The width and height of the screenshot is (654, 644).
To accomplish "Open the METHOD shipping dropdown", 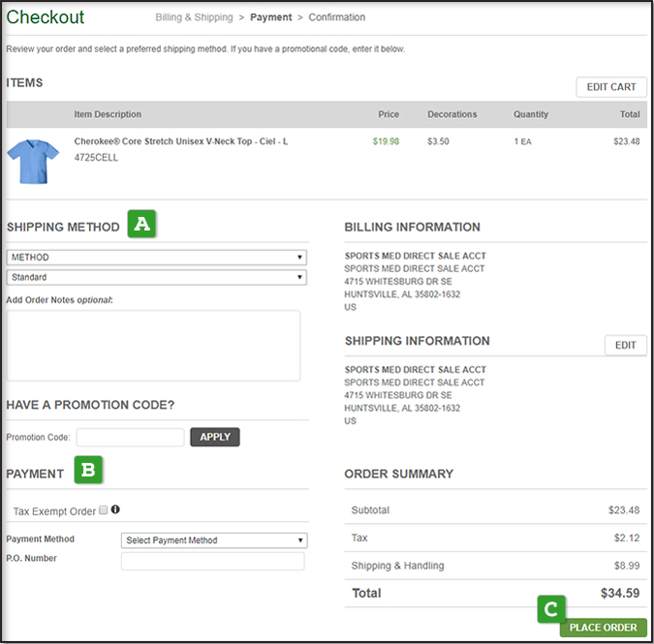I will tap(157, 258).
